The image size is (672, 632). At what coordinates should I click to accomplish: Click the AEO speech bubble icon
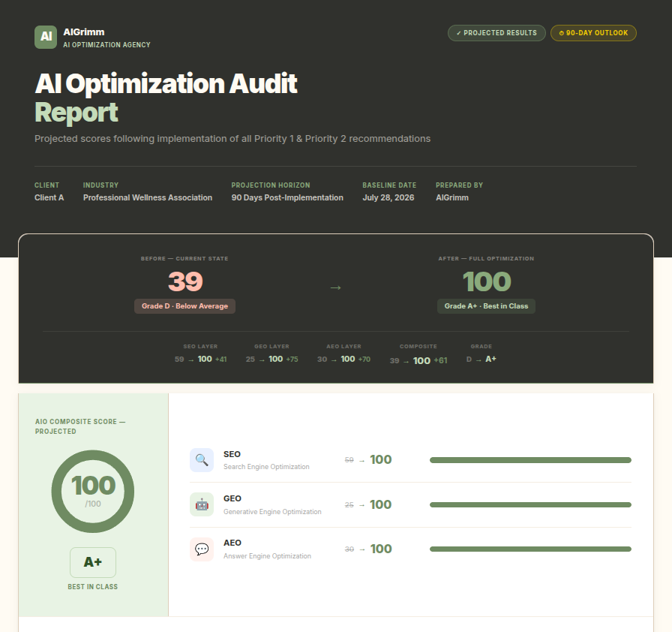(x=202, y=549)
